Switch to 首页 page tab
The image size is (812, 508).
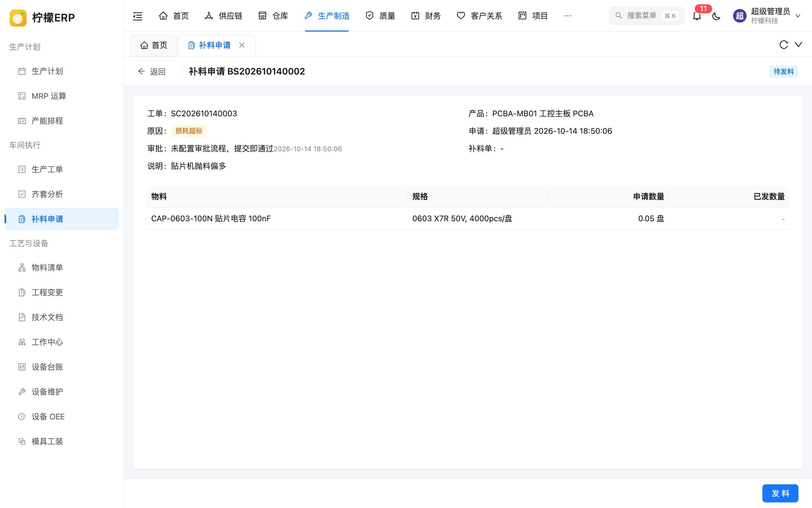coord(154,45)
